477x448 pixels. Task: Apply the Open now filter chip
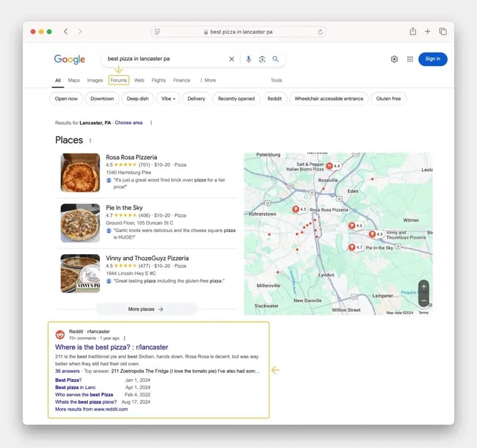66,98
